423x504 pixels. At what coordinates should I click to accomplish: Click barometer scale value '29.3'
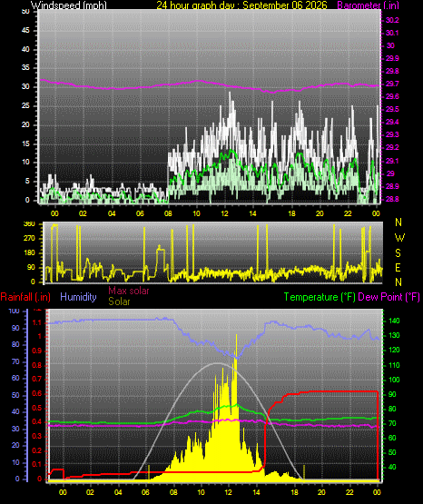coord(392,134)
